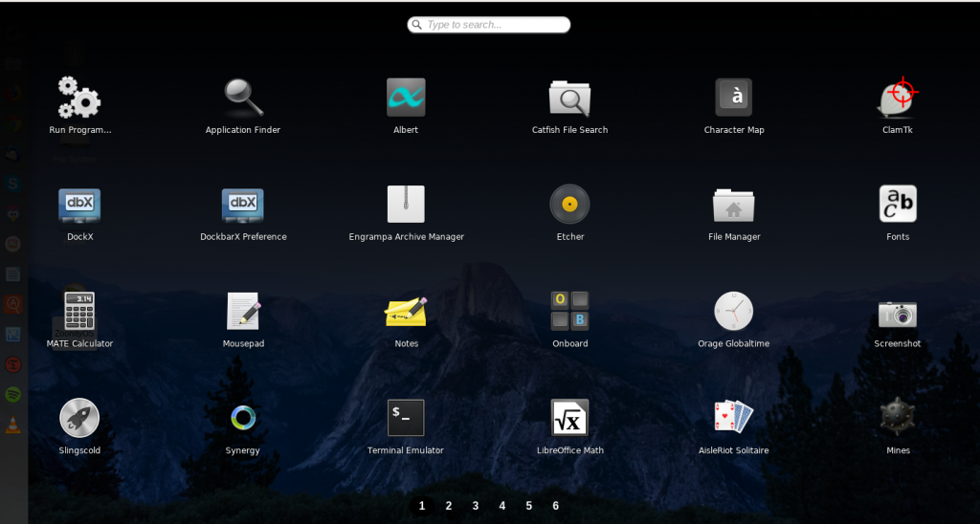Open Character Map app
The image size is (980, 524).
click(x=734, y=98)
